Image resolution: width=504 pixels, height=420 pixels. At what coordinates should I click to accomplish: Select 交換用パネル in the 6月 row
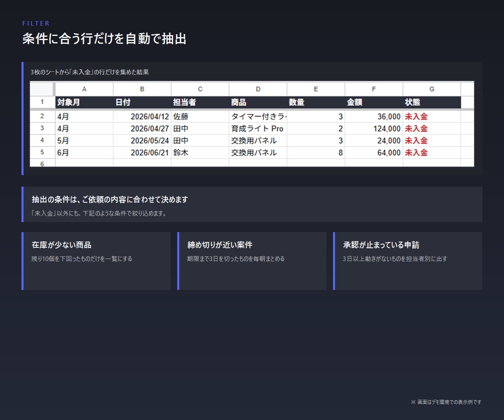258,152
